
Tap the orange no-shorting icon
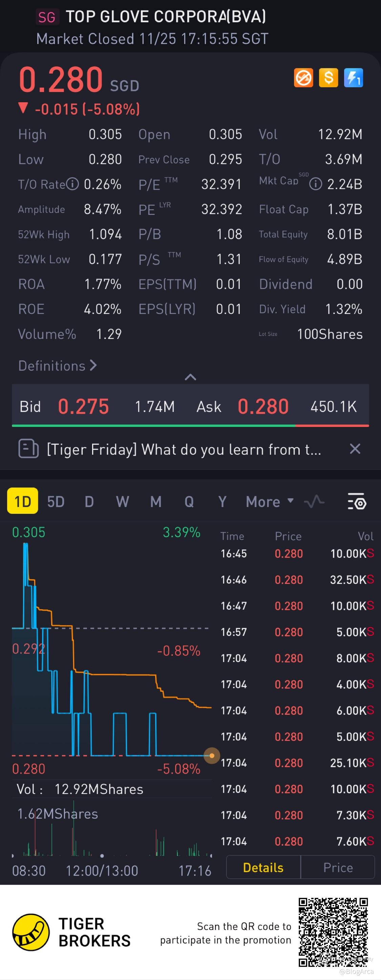pos(303,78)
